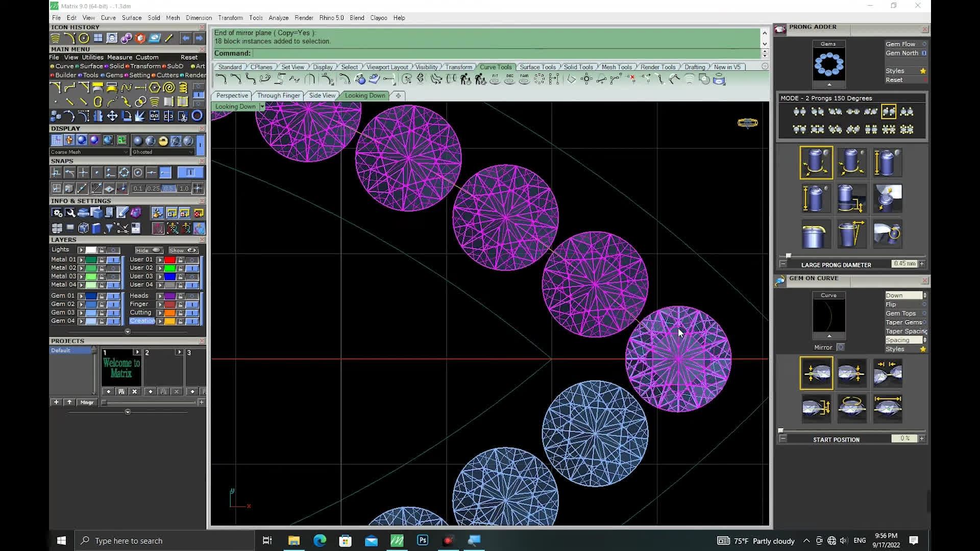Click the User 02 green color swatch
The image size is (980, 551).
pos(169,268)
